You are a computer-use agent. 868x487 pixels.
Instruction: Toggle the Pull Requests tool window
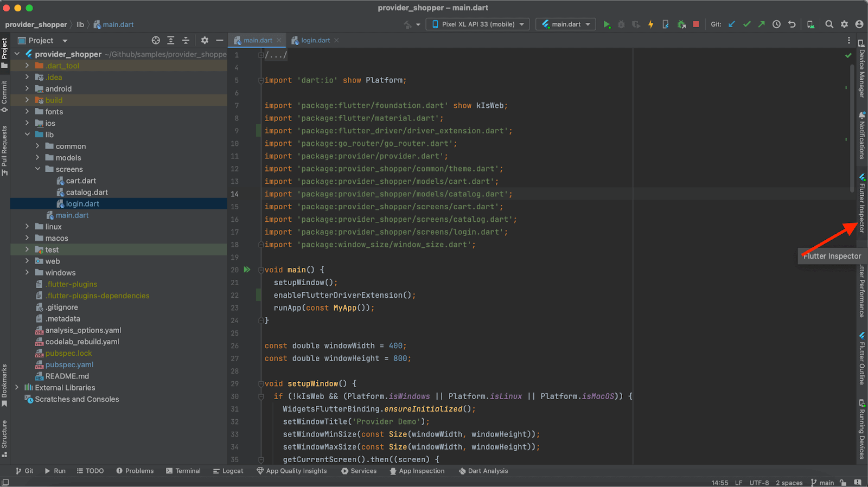pos(4,151)
